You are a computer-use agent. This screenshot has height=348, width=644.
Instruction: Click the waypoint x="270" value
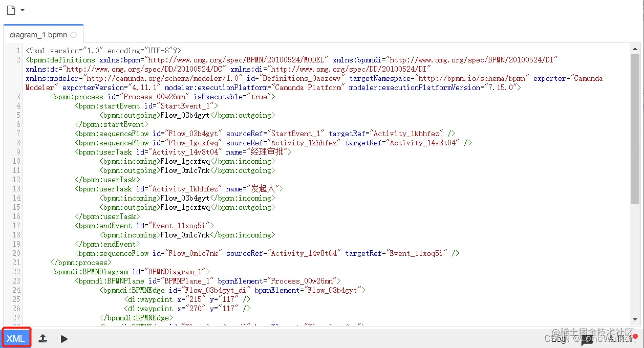(195, 309)
